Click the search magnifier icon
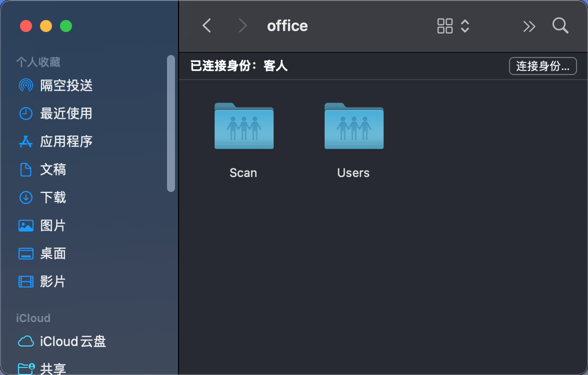 click(560, 26)
